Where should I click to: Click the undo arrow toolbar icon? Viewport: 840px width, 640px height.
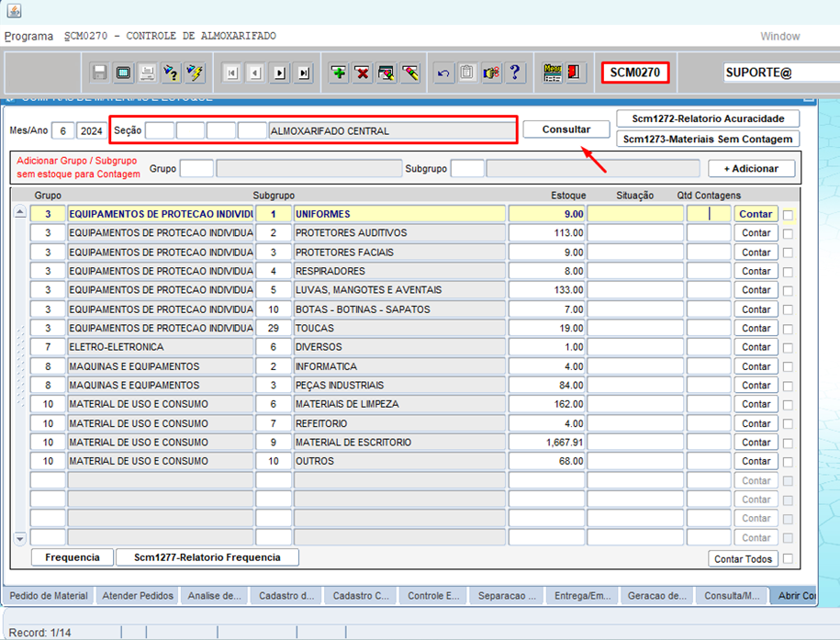click(443, 73)
